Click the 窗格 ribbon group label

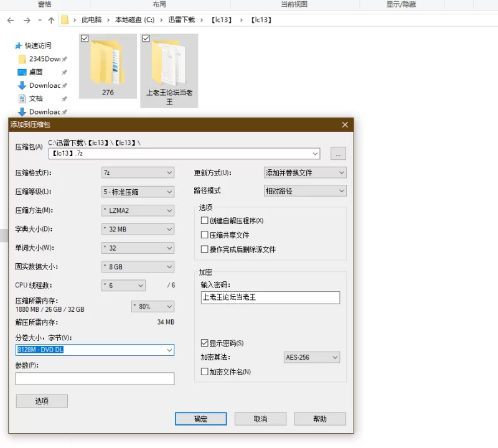tap(44, 4)
